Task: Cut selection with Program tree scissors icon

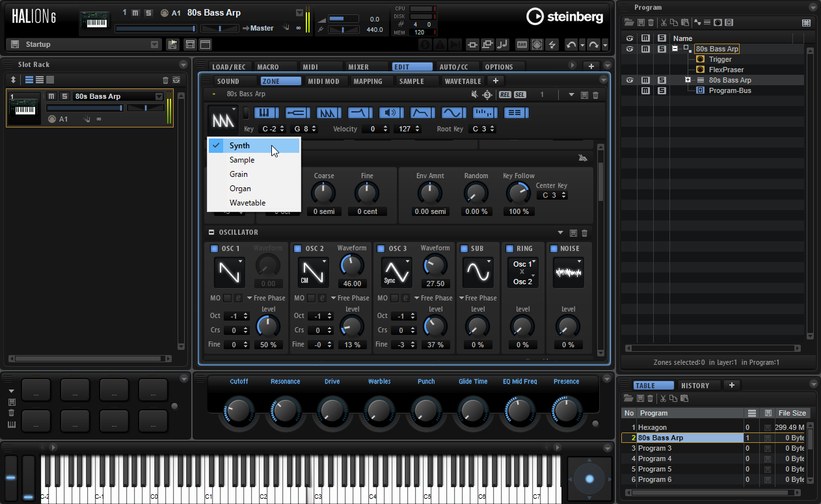Action: (x=664, y=23)
